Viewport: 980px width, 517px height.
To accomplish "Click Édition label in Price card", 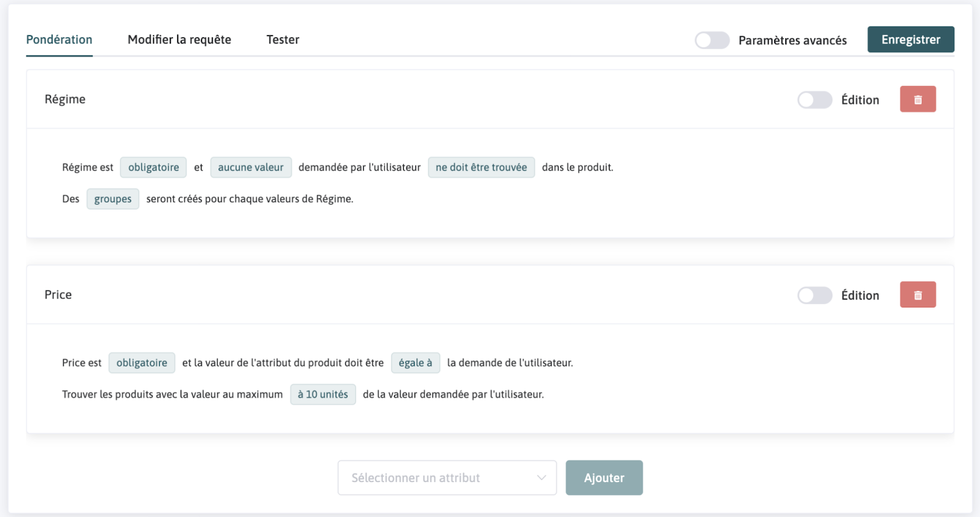I will click(x=860, y=295).
